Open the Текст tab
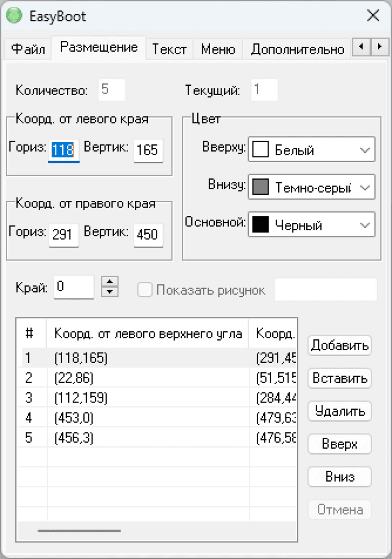 (x=169, y=49)
